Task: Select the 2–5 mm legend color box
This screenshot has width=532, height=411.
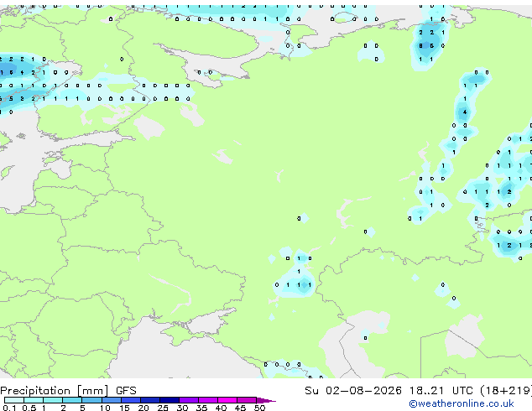Action: click(72, 400)
